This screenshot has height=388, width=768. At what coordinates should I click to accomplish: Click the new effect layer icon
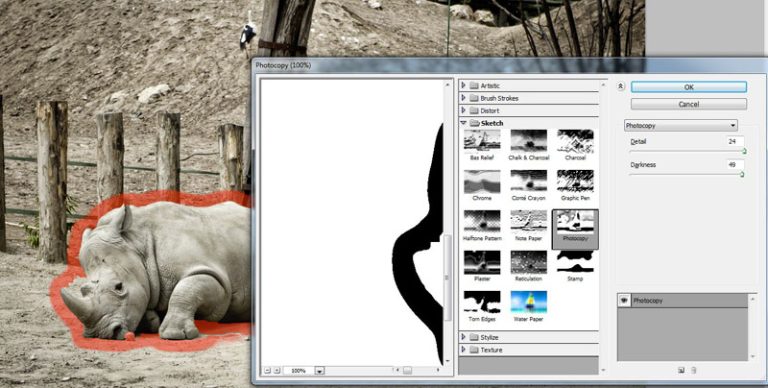pos(681,370)
